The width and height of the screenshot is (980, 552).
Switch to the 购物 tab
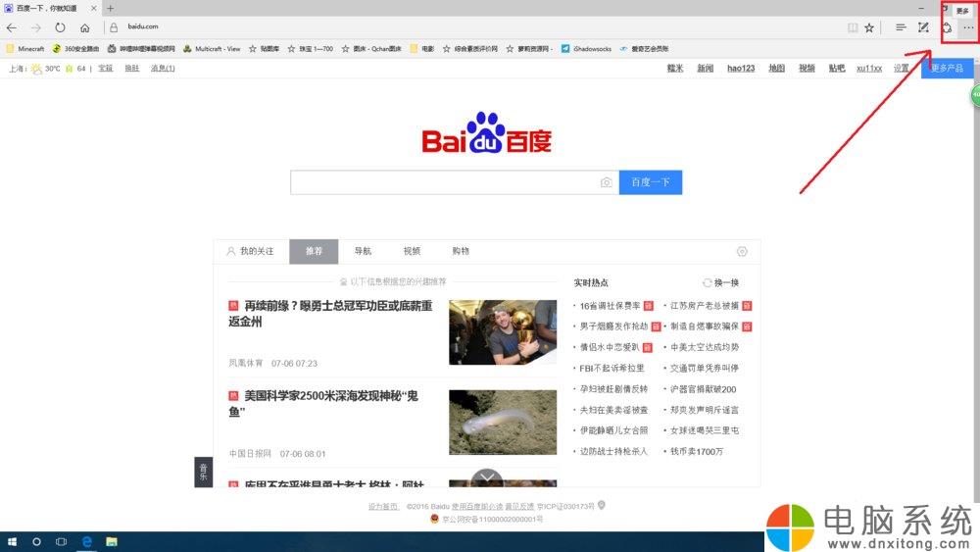461,251
